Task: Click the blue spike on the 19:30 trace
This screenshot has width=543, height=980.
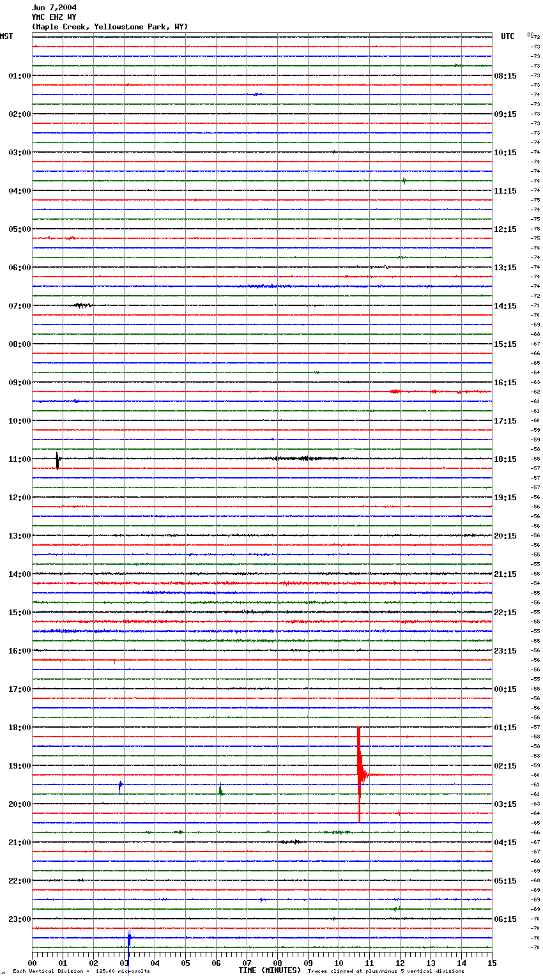Action: point(120,786)
